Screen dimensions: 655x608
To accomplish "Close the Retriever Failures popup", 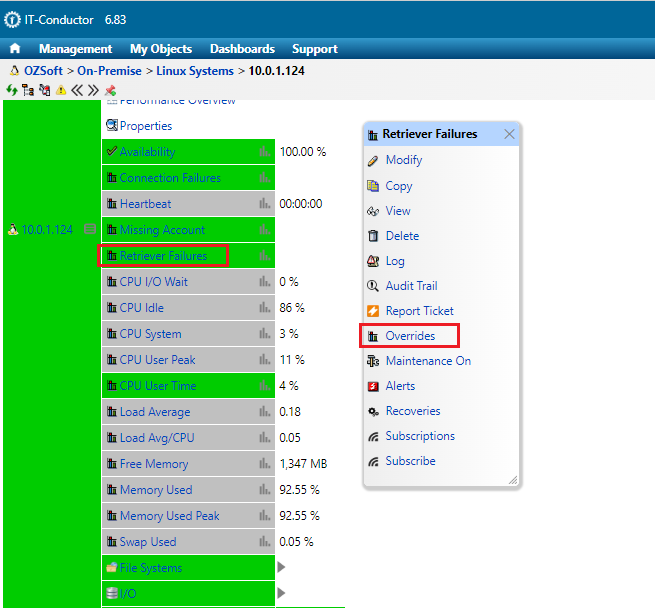I will click(509, 134).
